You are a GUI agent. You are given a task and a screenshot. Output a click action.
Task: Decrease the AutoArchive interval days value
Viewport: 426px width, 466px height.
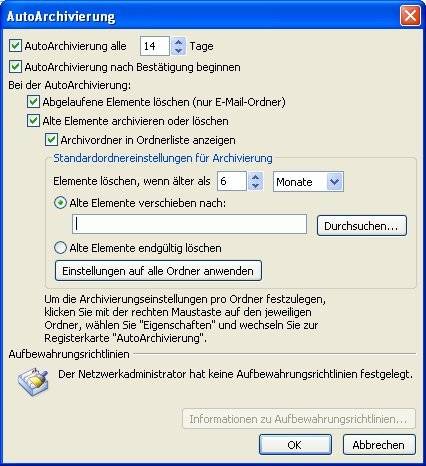tap(179, 51)
